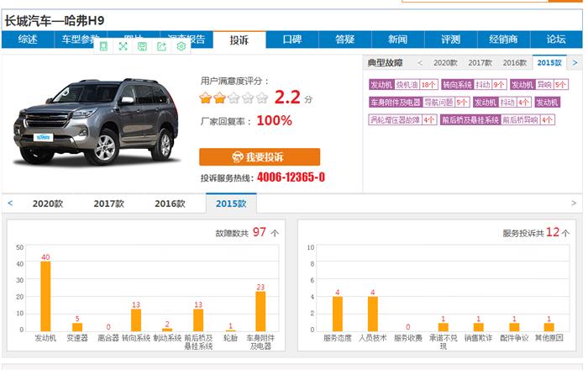Click the floppy-disk save icon
The height and width of the screenshot is (370, 588).
pyautogui.click(x=142, y=46)
